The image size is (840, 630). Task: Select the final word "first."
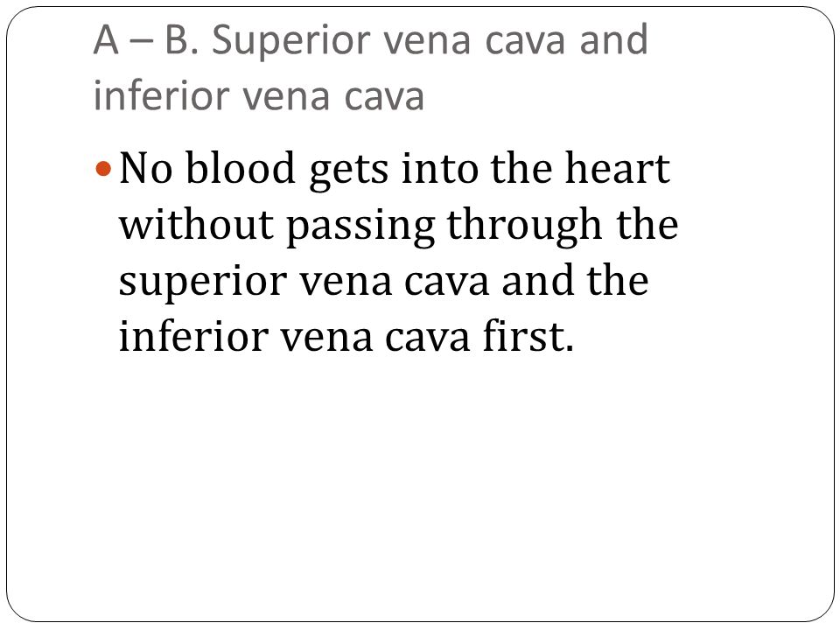click(528, 335)
